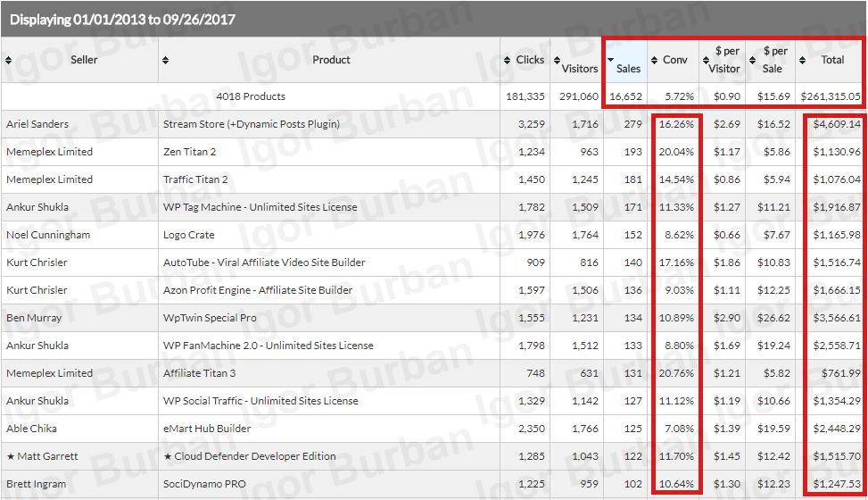Click the 2,350 clicks value for eMart

click(x=532, y=429)
